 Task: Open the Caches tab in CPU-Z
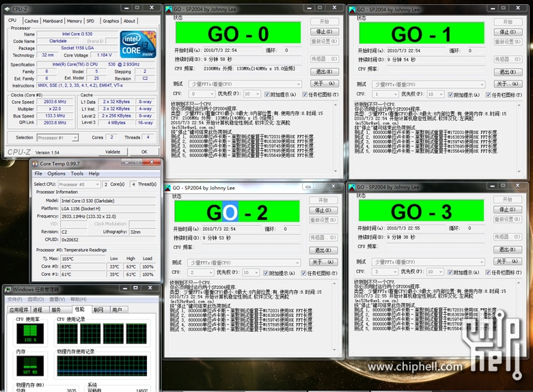(x=31, y=20)
